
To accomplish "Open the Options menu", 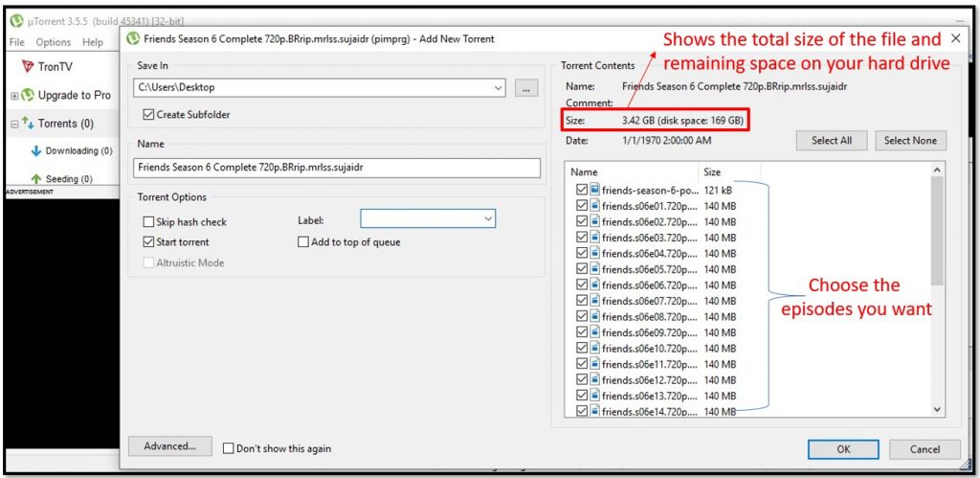I will [54, 42].
